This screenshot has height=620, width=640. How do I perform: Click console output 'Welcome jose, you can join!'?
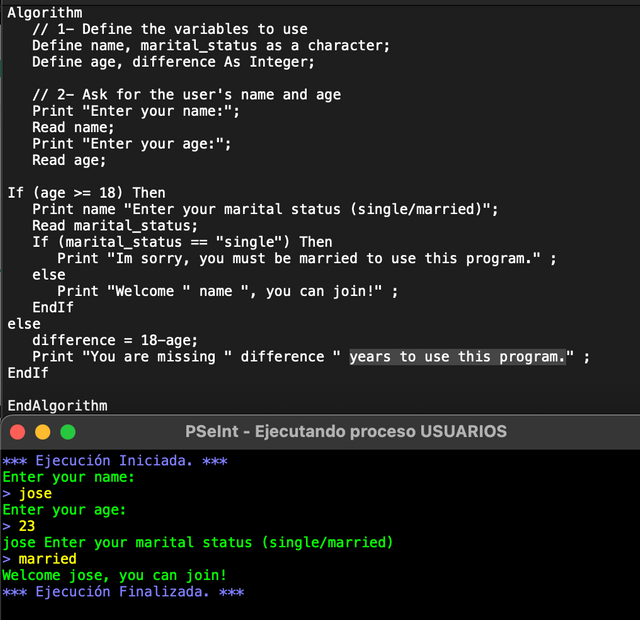114,576
